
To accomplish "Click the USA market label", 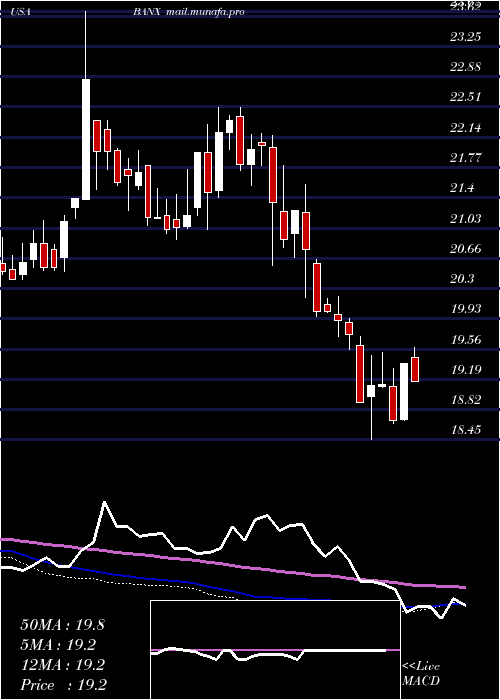I will point(20,12).
